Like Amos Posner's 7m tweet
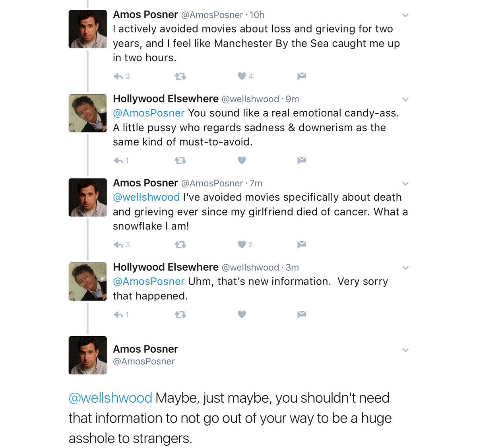The width and height of the screenshot is (477, 448). point(242,244)
